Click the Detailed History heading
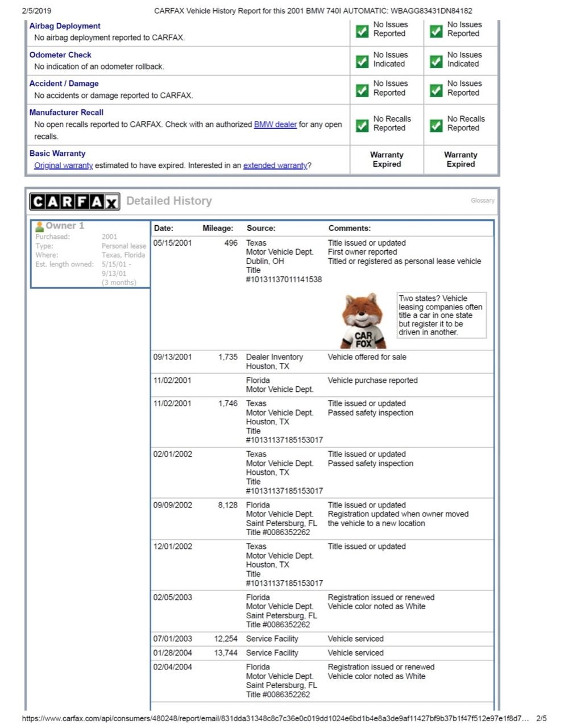This screenshot has width=564, height=728. pos(169,201)
